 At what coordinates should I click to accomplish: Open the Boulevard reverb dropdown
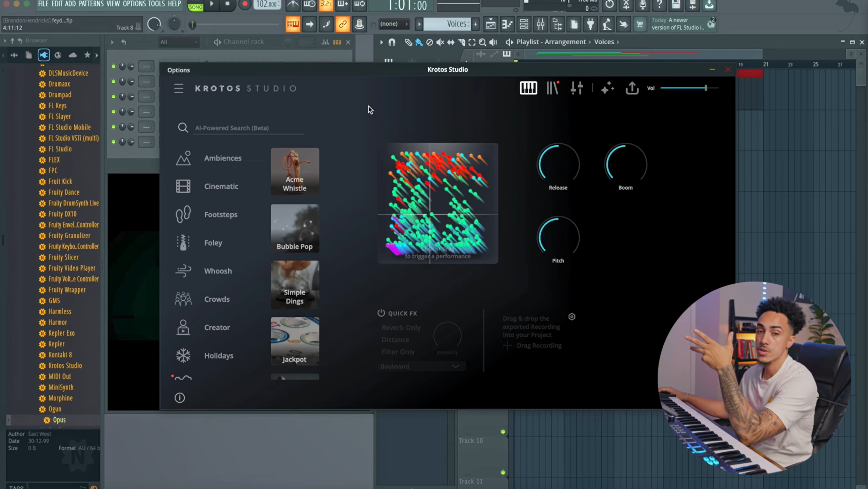click(421, 366)
